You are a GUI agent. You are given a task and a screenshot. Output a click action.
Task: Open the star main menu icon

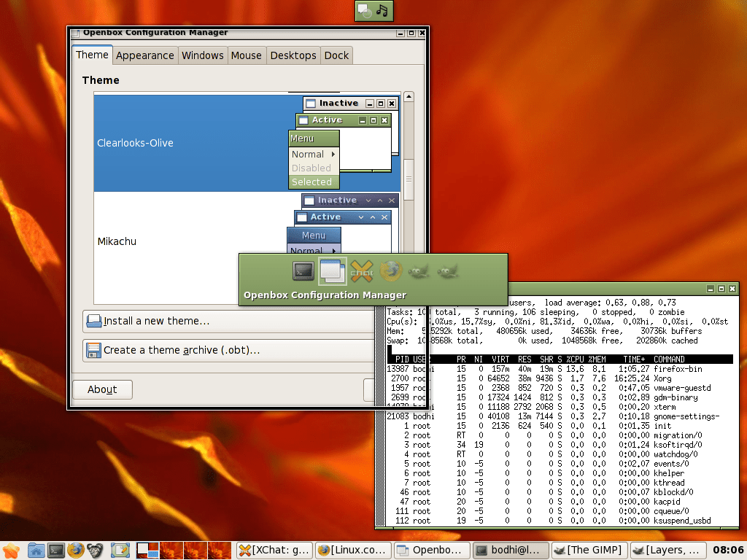pyautogui.click(x=10, y=551)
